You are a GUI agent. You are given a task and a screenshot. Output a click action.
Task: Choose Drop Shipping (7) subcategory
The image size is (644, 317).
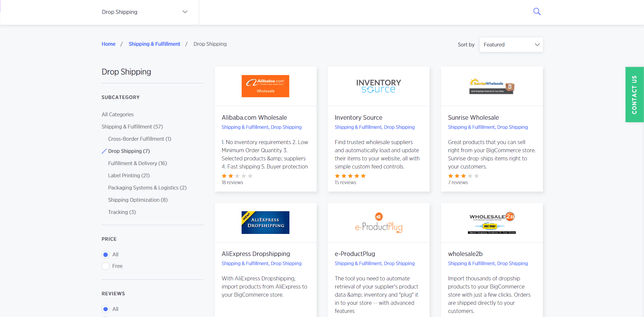point(129,151)
